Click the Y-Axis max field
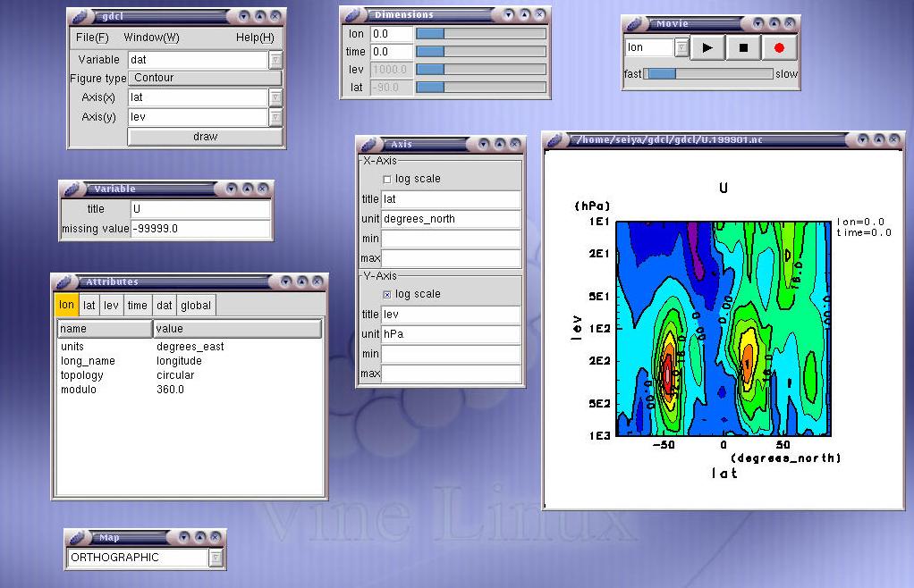Viewport: 914px width, 588px height. click(x=451, y=374)
